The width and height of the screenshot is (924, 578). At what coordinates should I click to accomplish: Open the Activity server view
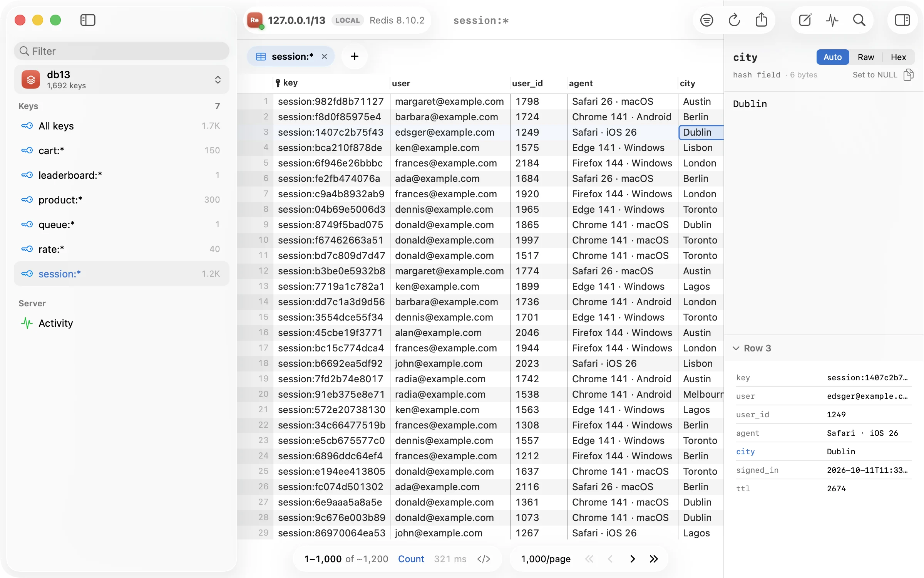coord(122,323)
